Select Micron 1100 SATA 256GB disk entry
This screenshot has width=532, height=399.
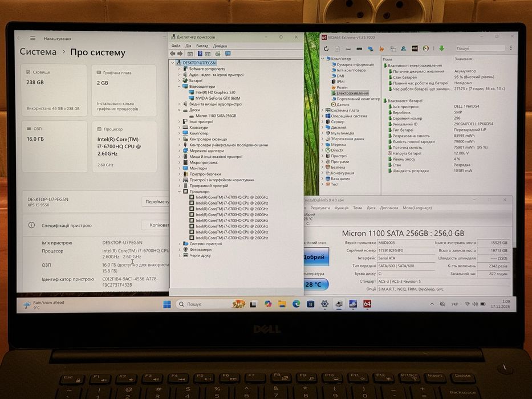(216, 116)
